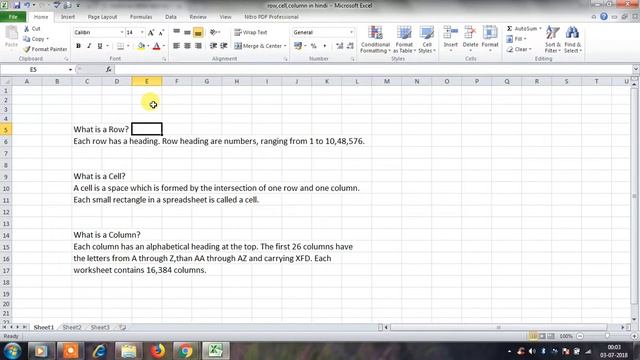Image resolution: width=640 pixels, height=360 pixels.
Task: Apply percent style format
Action: [313, 46]
